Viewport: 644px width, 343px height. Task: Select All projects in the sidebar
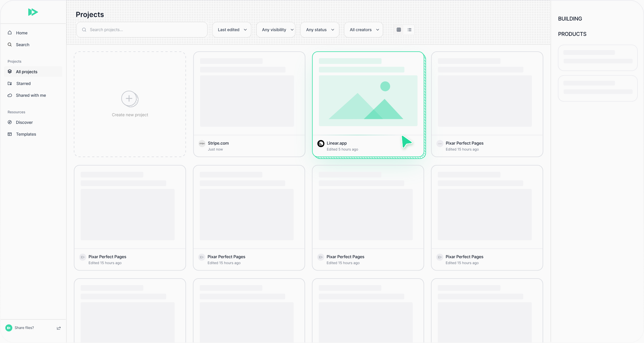point(33,72)
